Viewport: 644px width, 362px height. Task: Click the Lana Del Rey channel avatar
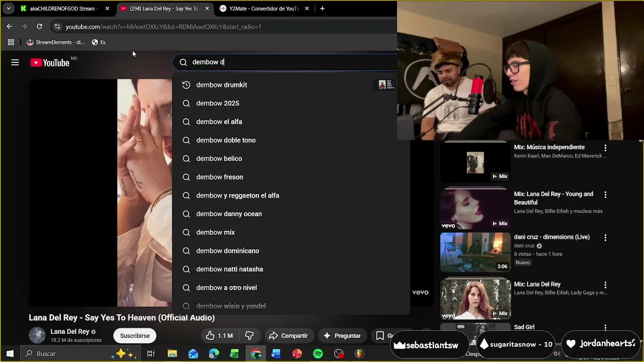[x=37, y=335]
